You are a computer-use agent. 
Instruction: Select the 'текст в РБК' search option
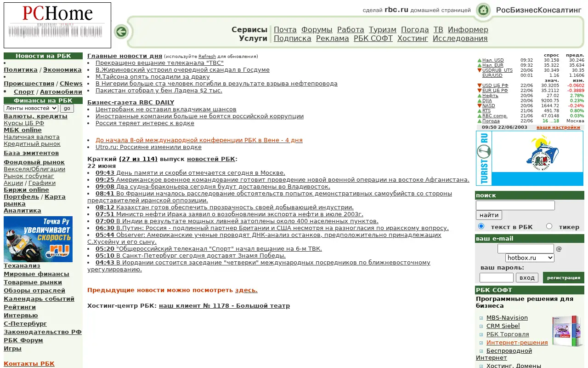(x=481, y=226)
